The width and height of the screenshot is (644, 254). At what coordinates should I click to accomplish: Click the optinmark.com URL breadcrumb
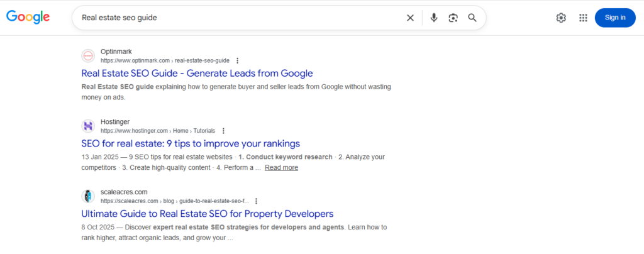point(165,61)
